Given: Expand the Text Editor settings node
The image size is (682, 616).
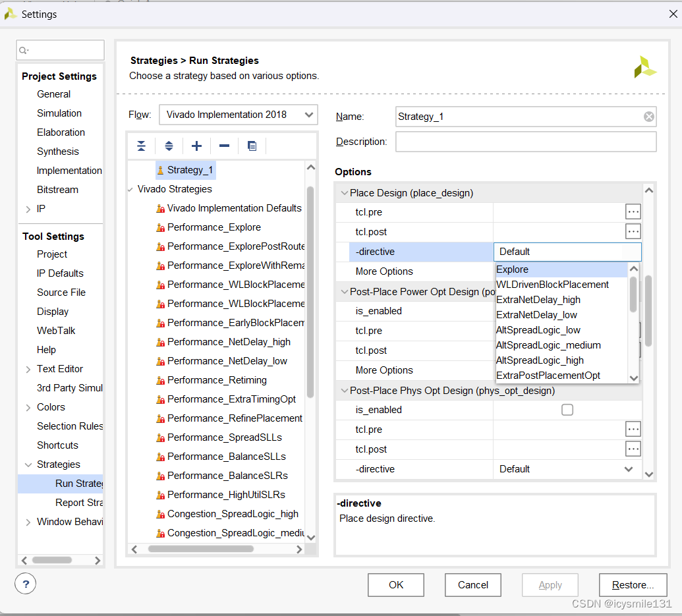Looking at the screenshot, I should pos(28,369).
